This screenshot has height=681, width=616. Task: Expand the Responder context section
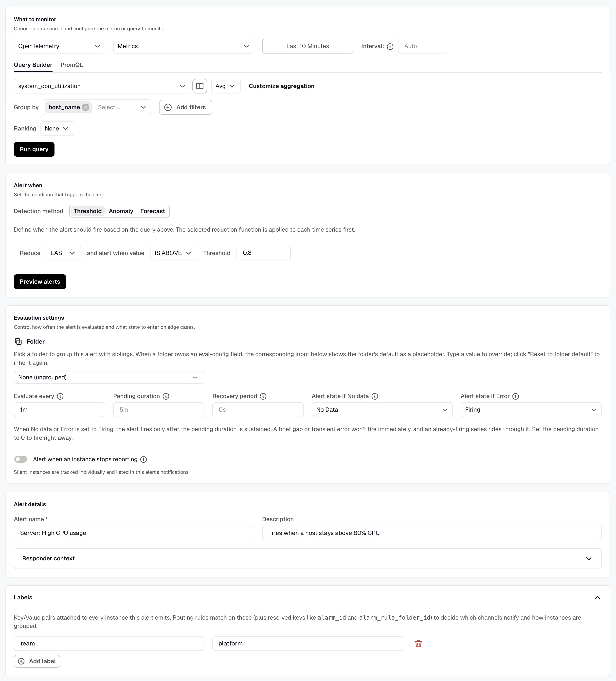pyautogui.click(x=308, y=559)
